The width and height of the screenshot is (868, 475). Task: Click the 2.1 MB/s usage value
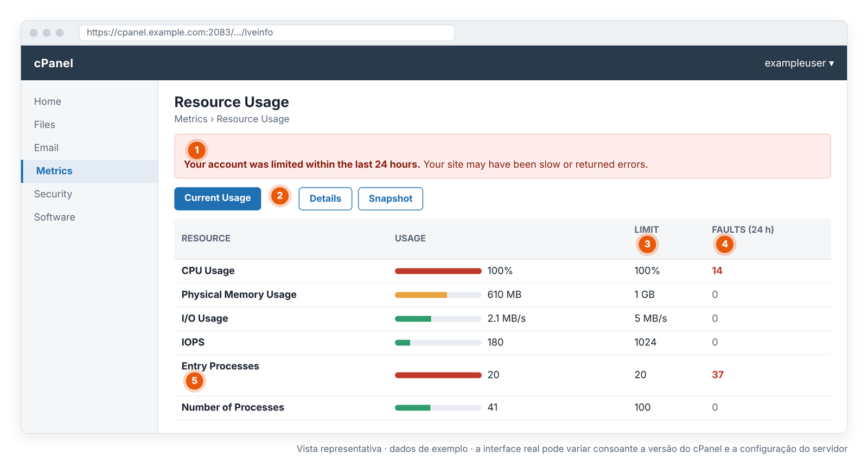[x=507, y=318]
